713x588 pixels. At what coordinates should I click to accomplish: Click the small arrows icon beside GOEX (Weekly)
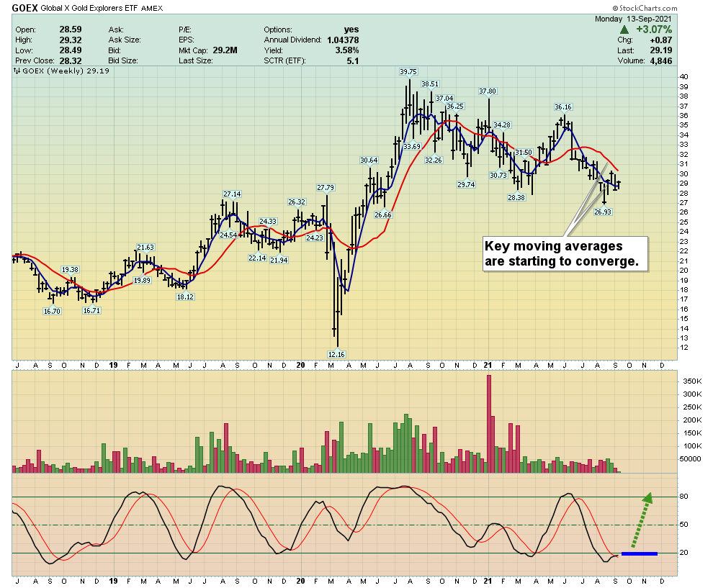(x=17, y=71)
